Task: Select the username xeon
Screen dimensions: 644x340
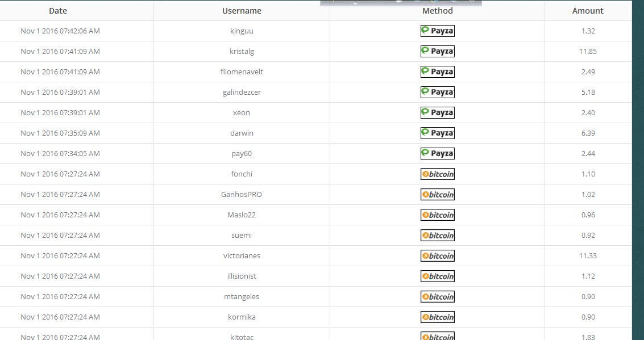Action: pos(242,112)
